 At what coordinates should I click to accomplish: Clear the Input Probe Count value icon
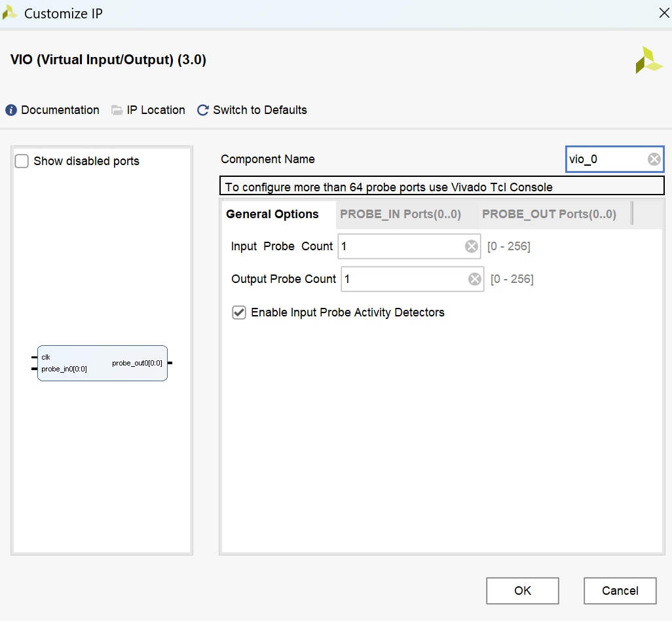(x=472, y=246)
